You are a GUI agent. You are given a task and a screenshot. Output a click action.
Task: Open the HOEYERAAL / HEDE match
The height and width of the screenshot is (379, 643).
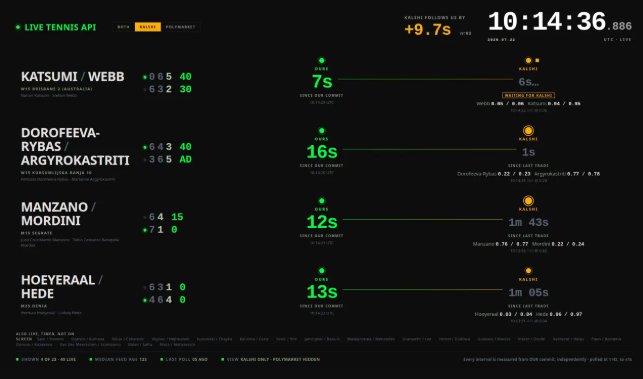click(x=62, y=287)
